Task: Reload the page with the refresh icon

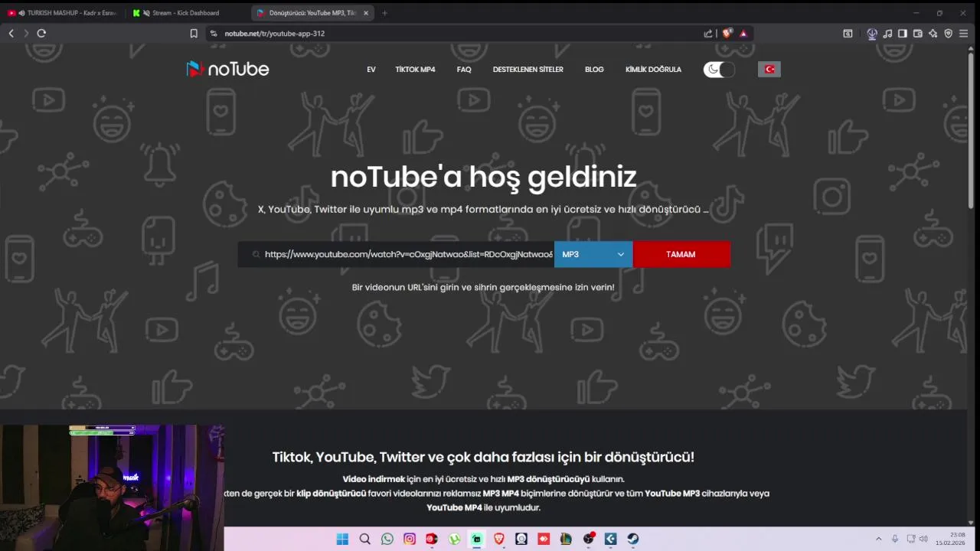Action: 41,34
